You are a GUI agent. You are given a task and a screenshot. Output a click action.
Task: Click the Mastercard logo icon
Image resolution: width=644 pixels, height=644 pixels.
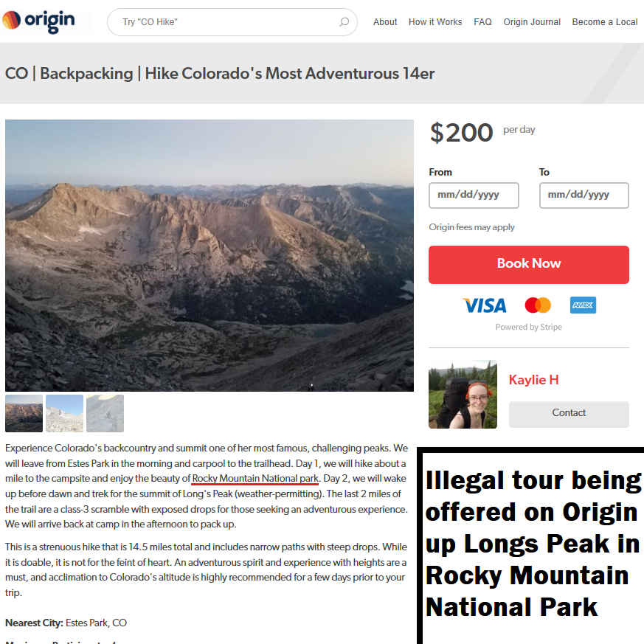538,305
